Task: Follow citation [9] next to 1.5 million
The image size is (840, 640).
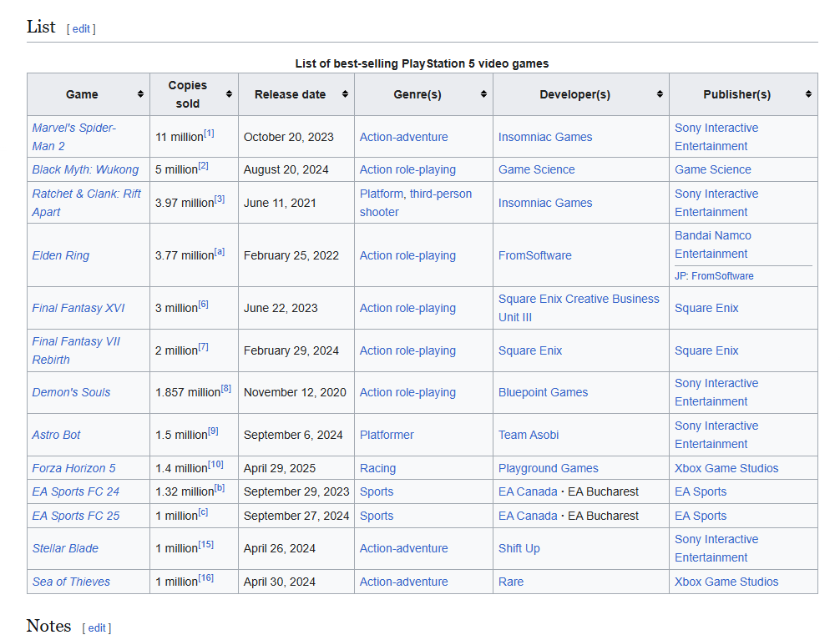Action: click(x=213, y=431)
